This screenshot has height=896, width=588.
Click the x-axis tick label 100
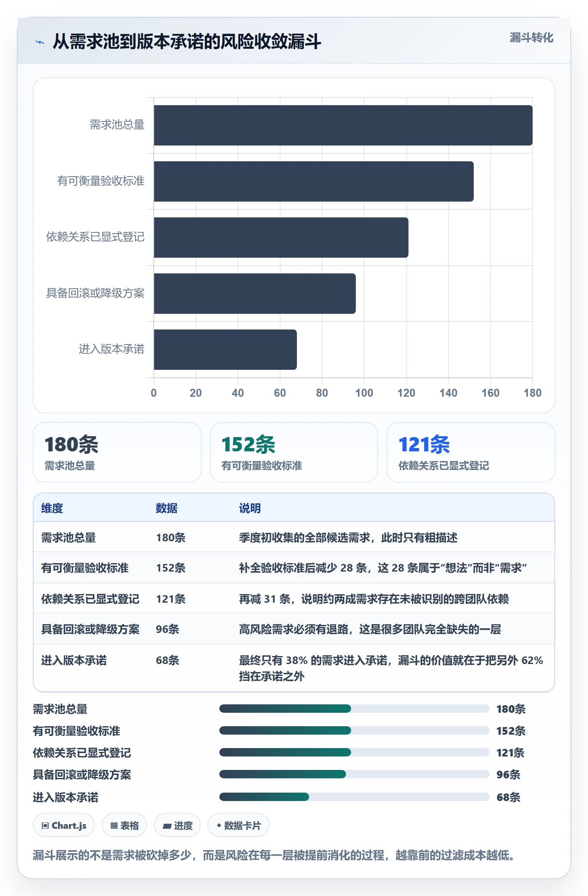coord(364,393)
